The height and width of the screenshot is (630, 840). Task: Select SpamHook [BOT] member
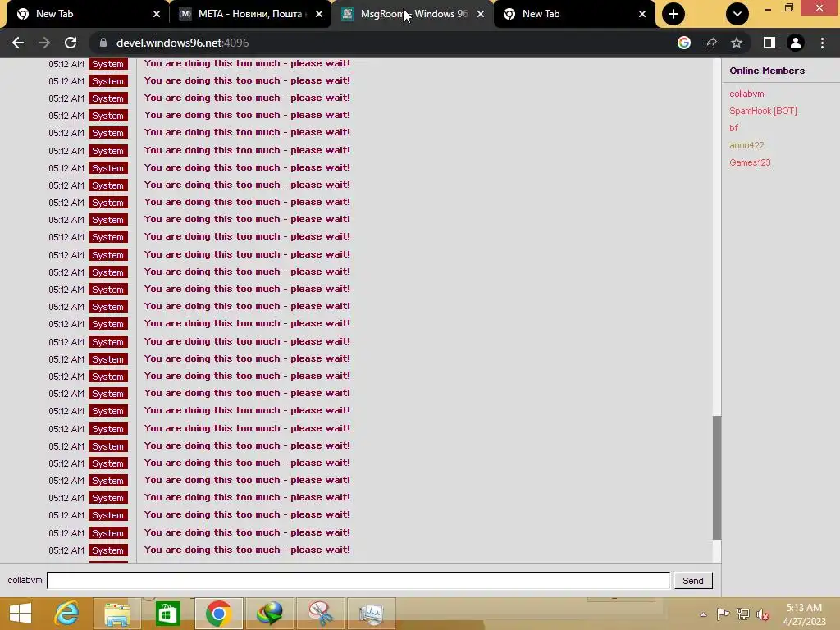[763, 111]
